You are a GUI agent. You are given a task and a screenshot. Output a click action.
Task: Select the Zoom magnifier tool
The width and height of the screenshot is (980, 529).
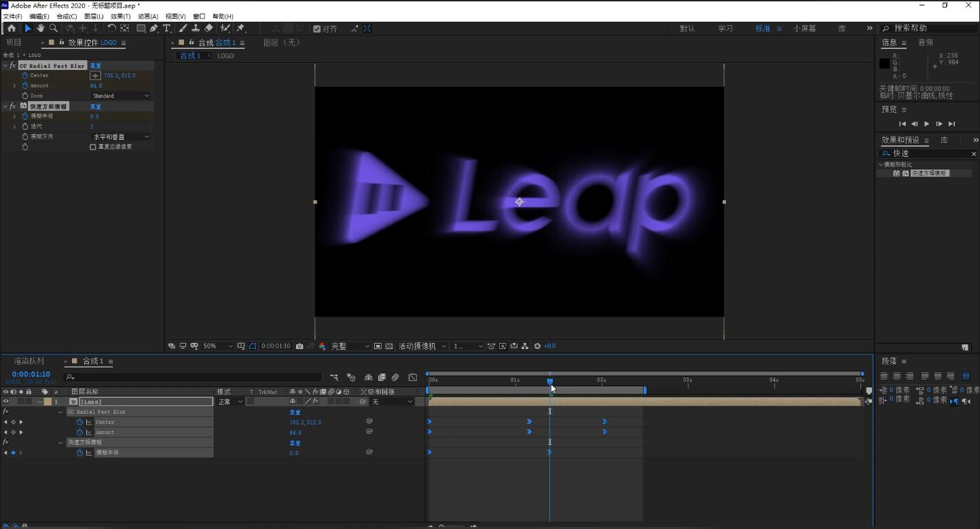pos(54,29)
